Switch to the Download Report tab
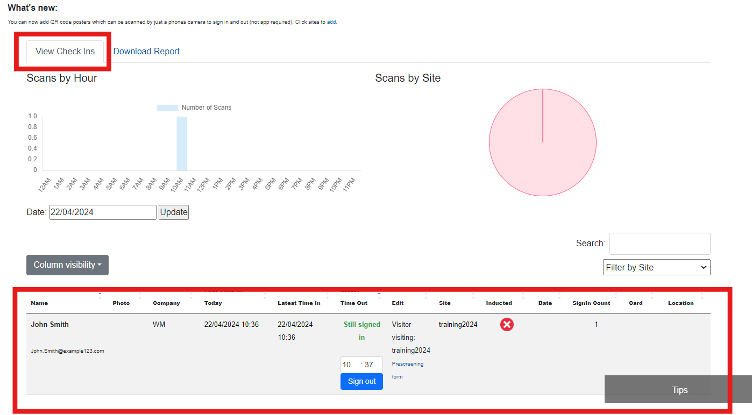The image size is (755, 415). point(146,51)
